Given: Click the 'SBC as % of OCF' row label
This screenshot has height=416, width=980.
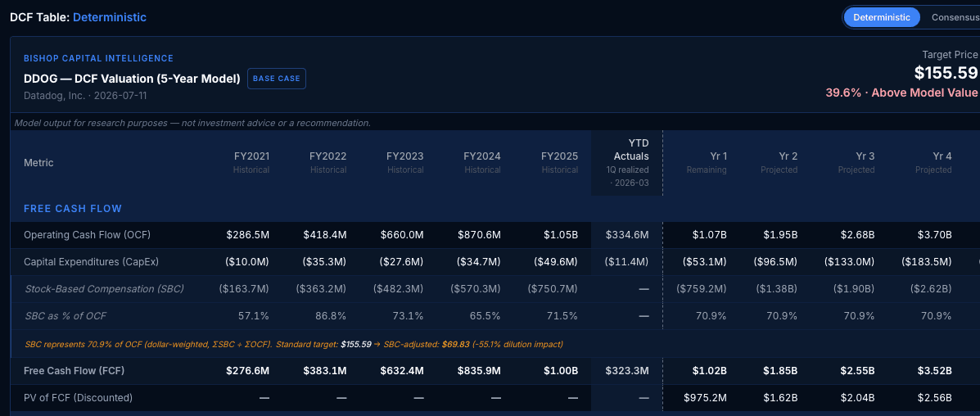Looking at the screenshot, I should point(65,316).
